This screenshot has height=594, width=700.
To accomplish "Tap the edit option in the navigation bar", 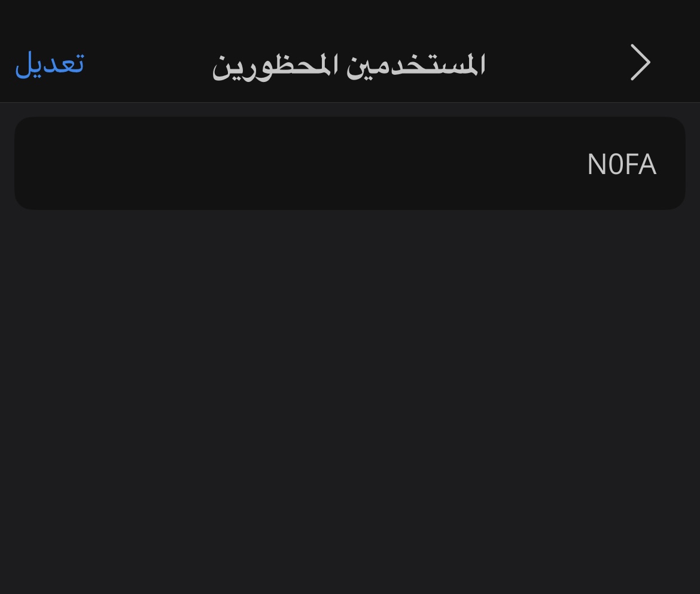I will click(49, 63).
